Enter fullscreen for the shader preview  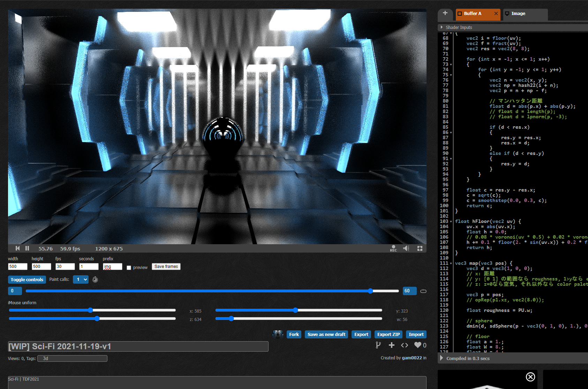coord(420,248)
